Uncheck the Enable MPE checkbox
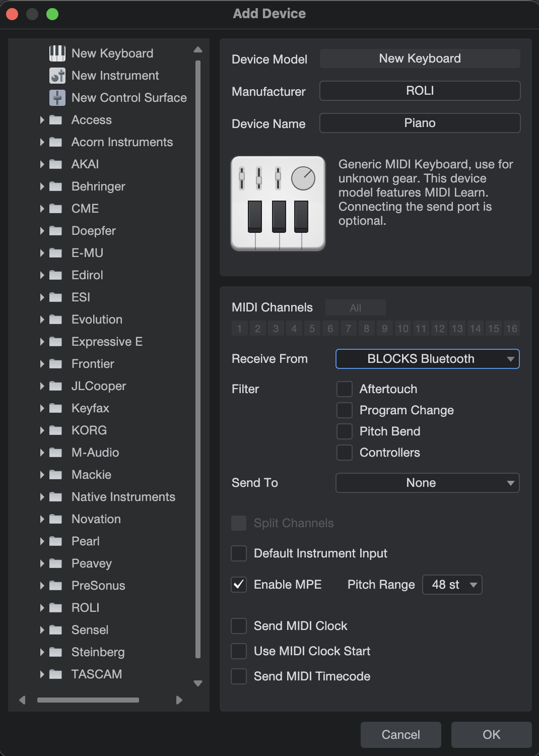 tap(239, 585)
